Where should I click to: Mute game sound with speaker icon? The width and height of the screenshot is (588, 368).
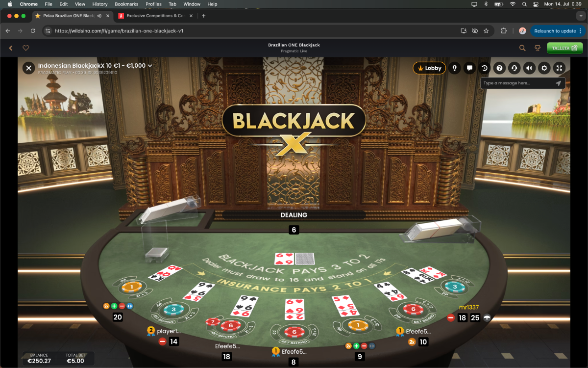click(529, 68)
